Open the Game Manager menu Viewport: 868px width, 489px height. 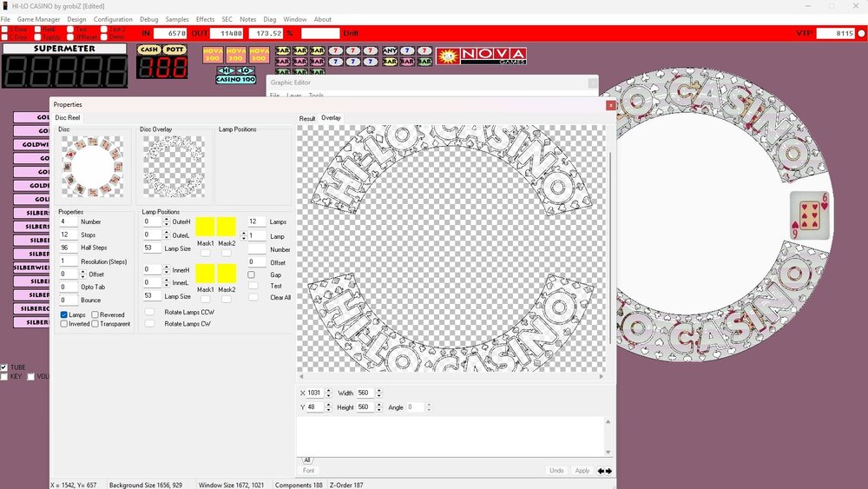[x=38, y=19]
